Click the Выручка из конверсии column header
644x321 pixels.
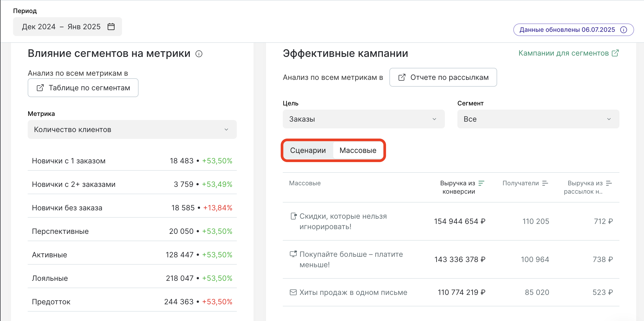(x=458, y=187)
